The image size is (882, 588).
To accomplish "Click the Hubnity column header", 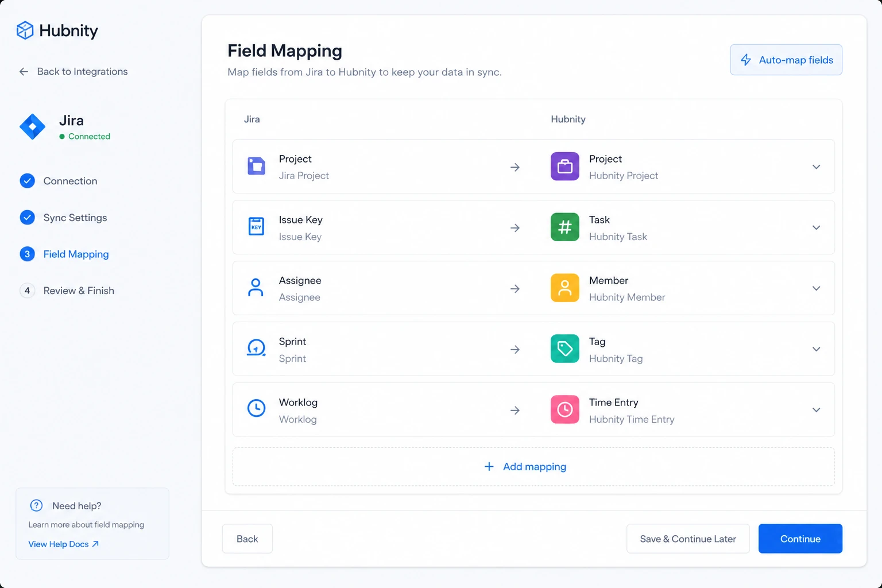I will coord(568,119).
